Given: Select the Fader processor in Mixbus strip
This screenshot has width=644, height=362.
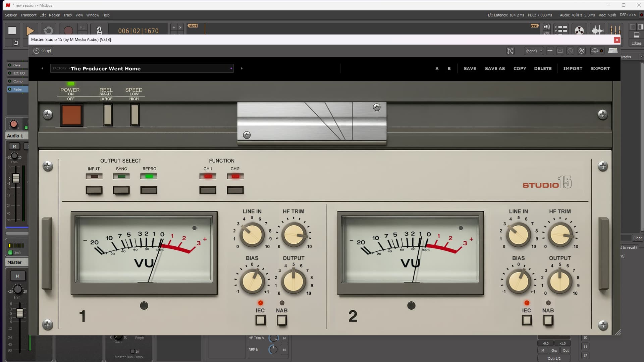Looking at the screenshot, I should [x=18, y=89].
